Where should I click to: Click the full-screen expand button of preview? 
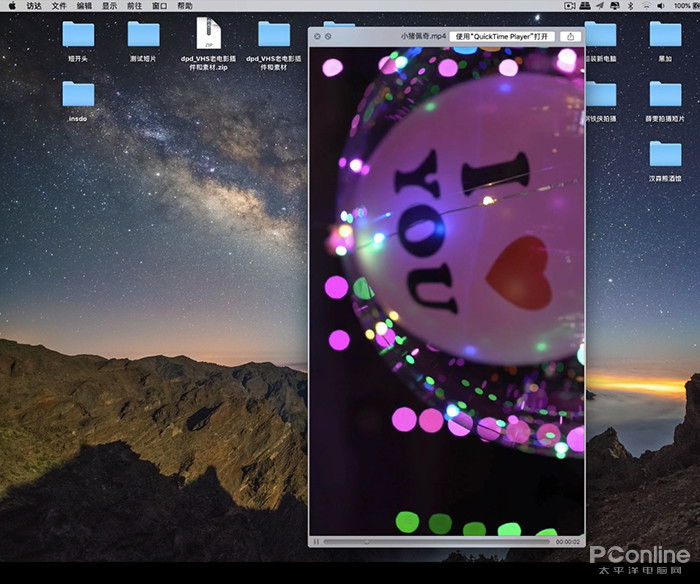click(328, 36)
